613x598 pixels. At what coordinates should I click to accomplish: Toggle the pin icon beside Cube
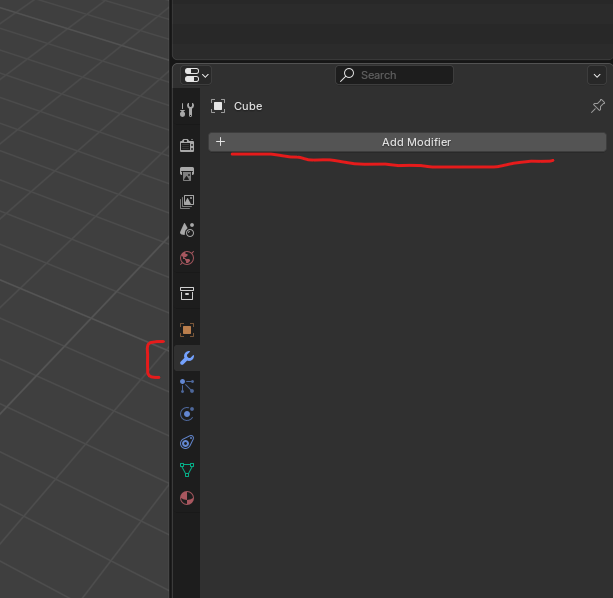click(x=598, y=106)
